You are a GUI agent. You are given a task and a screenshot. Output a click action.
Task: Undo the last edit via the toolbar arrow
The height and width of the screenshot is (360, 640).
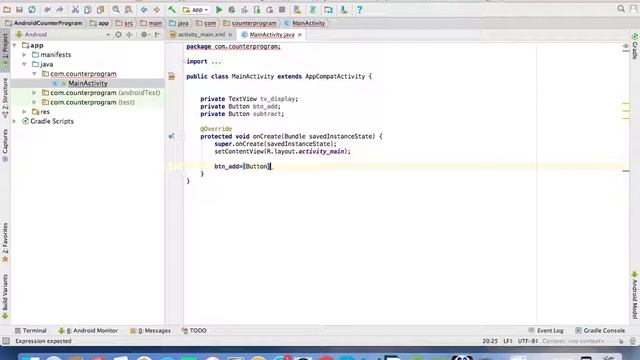[48, 9]
